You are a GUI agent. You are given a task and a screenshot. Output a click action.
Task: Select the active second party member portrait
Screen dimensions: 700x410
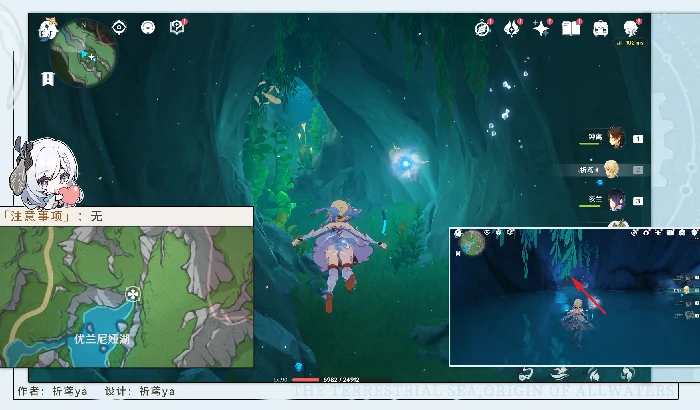coord(611,169)
